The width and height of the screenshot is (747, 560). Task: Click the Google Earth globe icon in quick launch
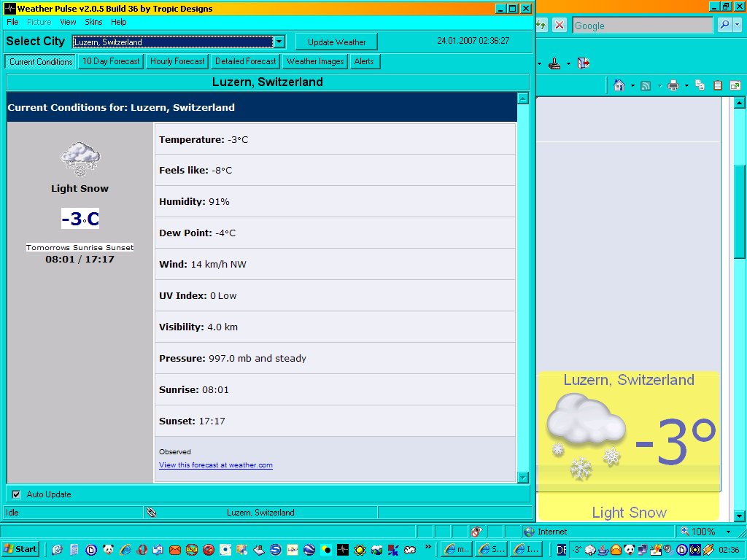click(309, 550)
